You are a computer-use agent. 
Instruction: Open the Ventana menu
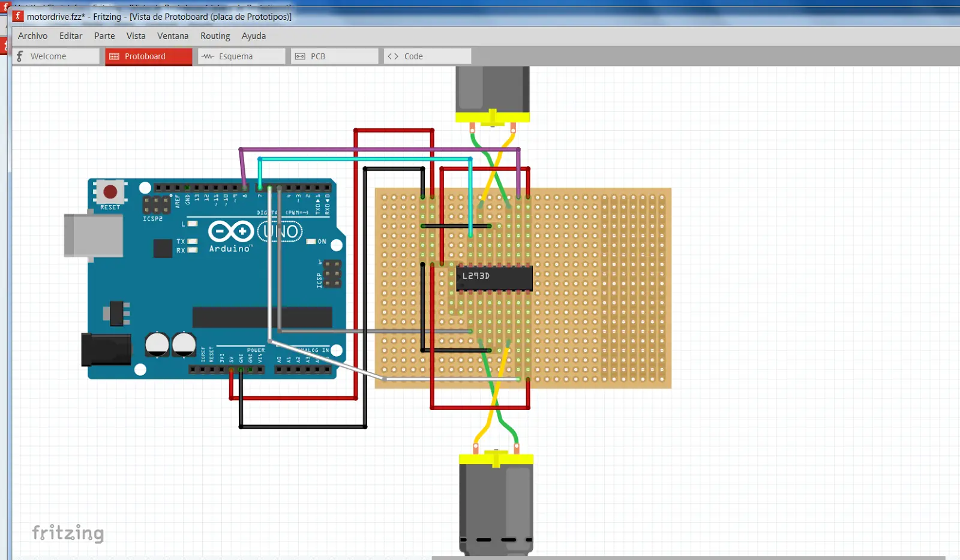click(173, 36)
